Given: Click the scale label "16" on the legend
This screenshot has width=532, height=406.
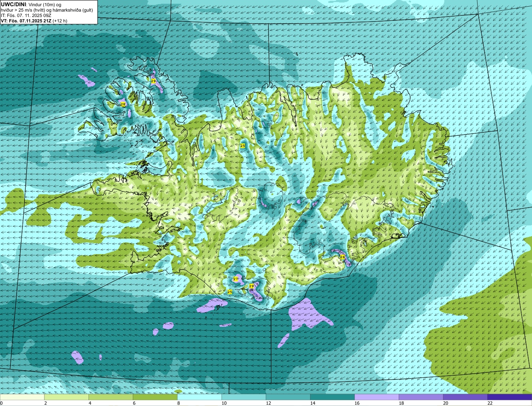Looking at the screenshot, I should click(357, 403).
